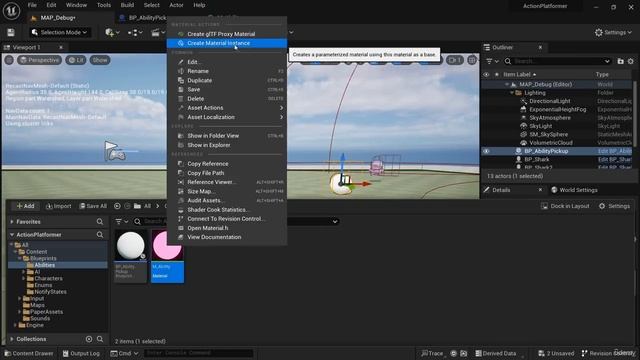
Task: Select the Characters folder in the tree
Action: (48, 278)
